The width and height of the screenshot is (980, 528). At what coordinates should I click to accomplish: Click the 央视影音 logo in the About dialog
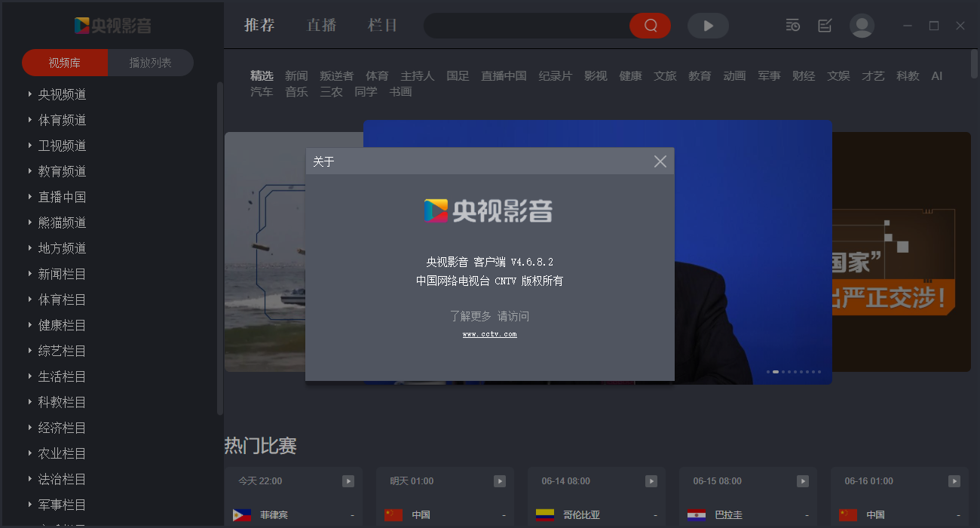click(489, 212)
